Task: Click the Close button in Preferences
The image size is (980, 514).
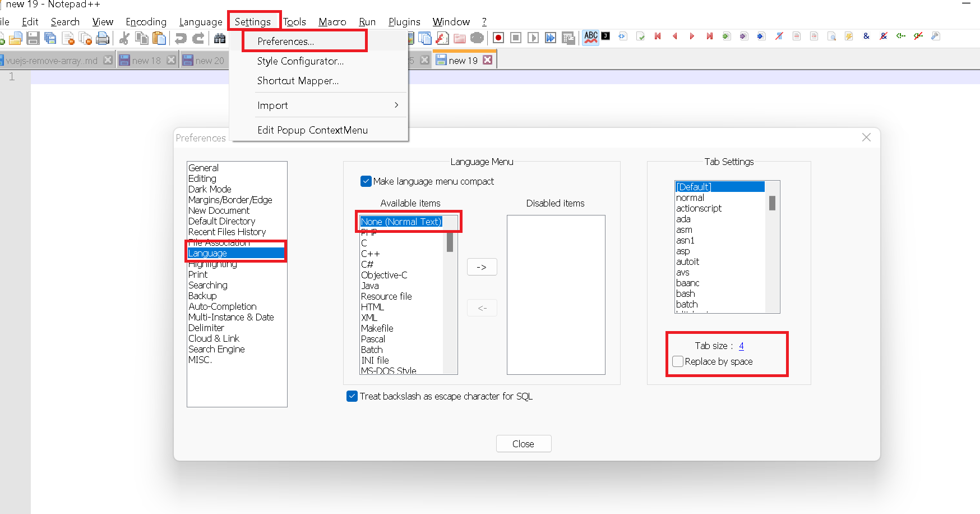Action: (523, 443)
